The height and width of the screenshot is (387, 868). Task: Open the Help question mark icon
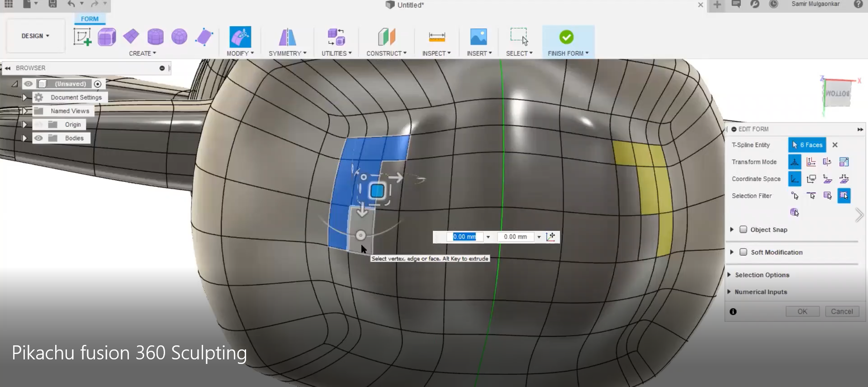858,4
